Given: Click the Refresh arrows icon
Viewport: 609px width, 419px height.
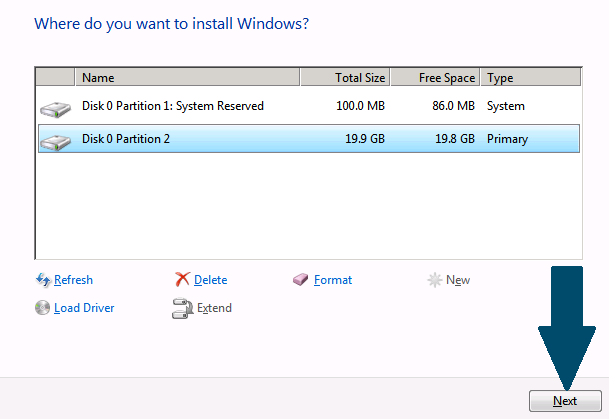Looking at the screenshot, I should point(43,280).
